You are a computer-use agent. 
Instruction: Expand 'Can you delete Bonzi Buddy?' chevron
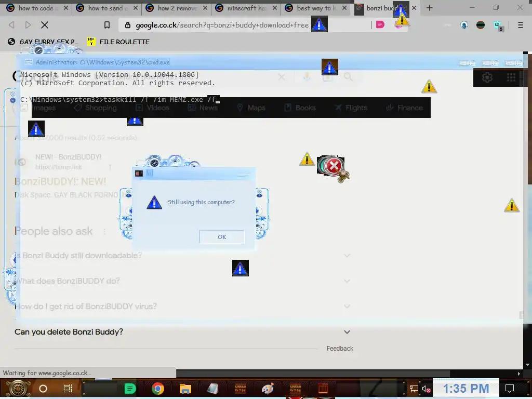[347, 332]
